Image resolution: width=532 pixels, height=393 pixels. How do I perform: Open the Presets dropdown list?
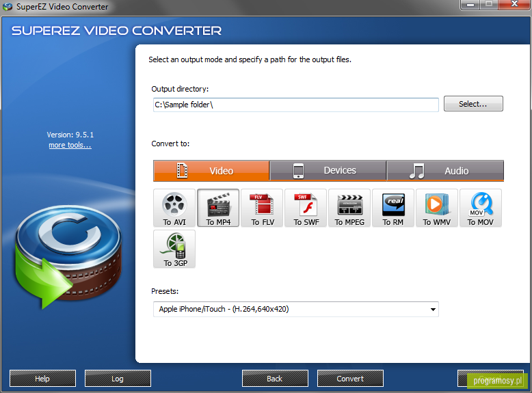click(296, 309)
